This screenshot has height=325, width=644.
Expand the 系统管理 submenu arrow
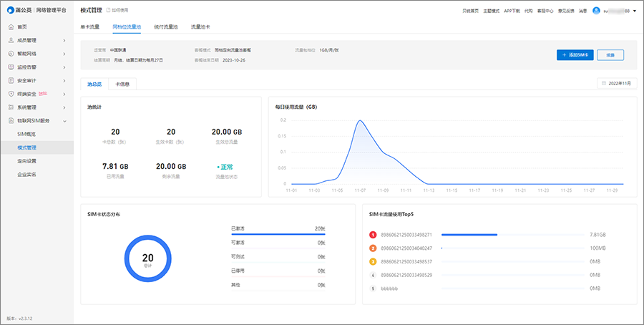[64, 107]
